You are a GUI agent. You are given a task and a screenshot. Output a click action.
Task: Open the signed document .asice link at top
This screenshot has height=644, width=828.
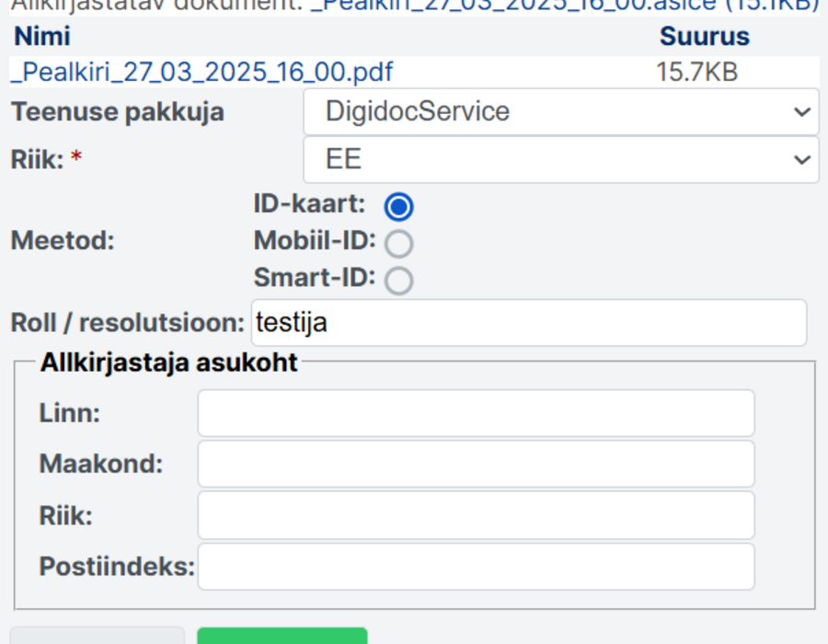tap(564, 6)
